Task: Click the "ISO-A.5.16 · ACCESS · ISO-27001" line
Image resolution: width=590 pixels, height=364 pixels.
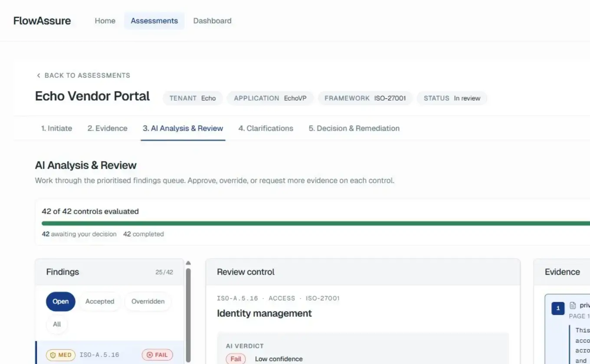Action: pos(278,299)
